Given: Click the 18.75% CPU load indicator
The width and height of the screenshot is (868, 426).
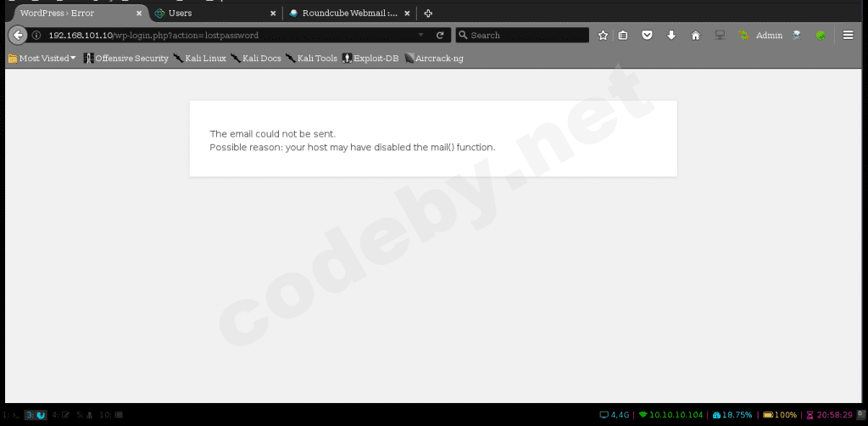Looking at the screenshot, I should tap(733, 414).
